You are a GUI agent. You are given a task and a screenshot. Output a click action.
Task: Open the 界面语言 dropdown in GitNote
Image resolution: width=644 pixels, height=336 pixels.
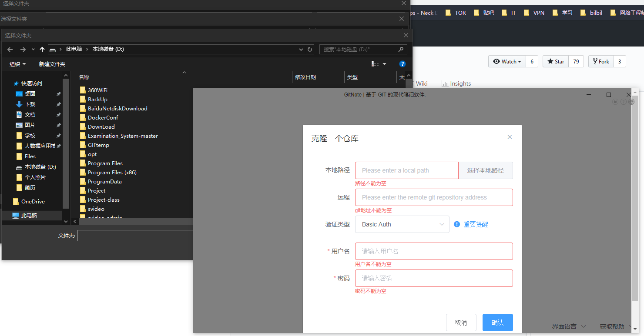(569, 326)
